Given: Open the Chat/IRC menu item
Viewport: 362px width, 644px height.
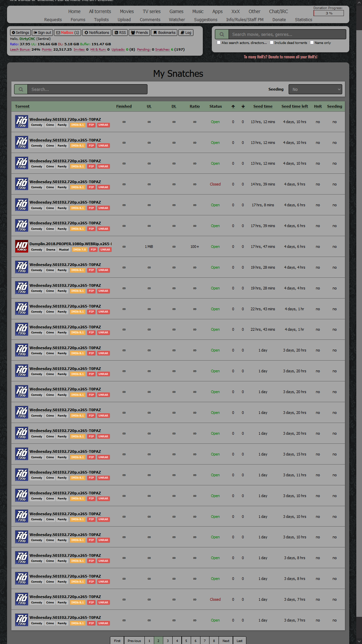Looking at the screenshot, I should click(x=279, y=11).
